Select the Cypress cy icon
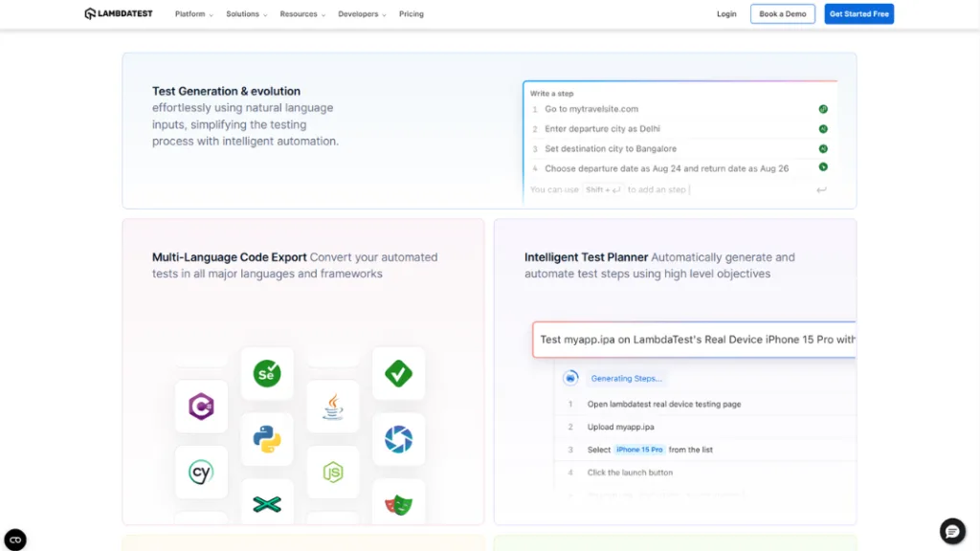This screenshot has width=980, height=551. click(201, 473)
